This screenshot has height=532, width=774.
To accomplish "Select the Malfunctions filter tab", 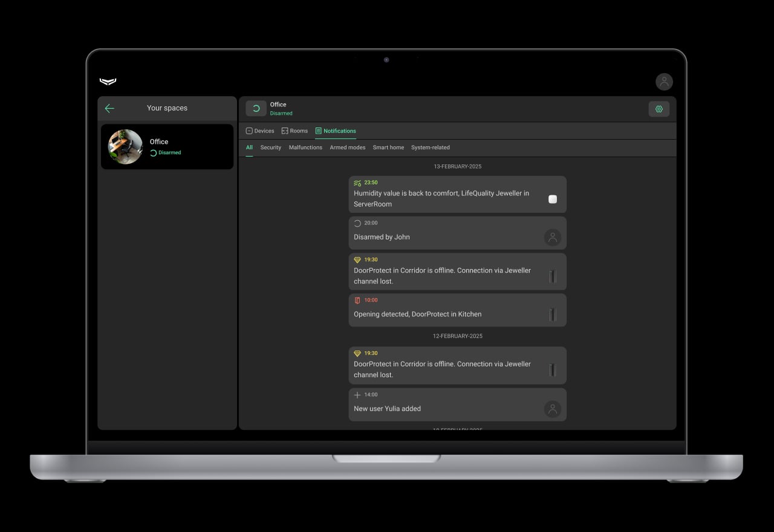I will pyautogui.click(x=305, y=147).
